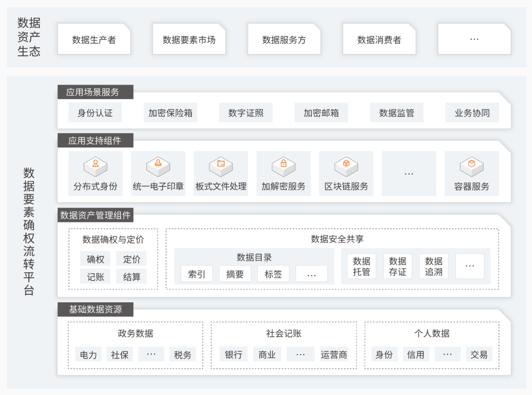Image resolution: width=532 pixels, height=395 pixels.
Task: Click the 区块链服务 cube icon
Action: point(346,167)
